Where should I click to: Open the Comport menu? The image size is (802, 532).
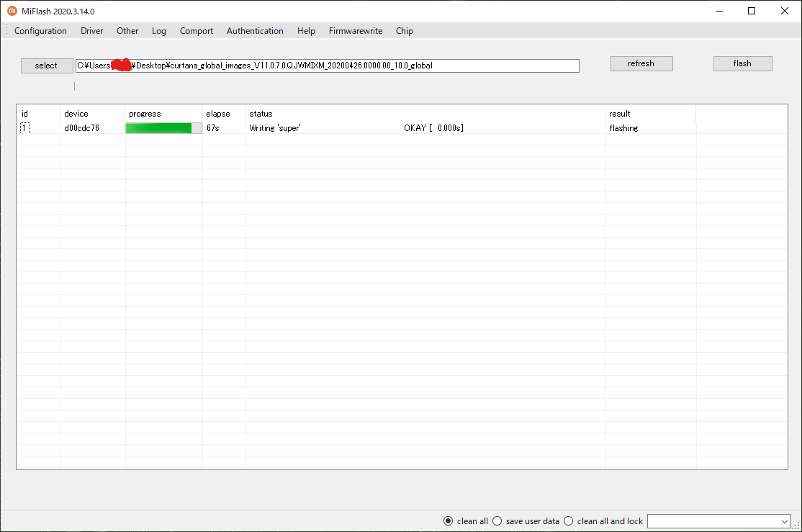196,31
